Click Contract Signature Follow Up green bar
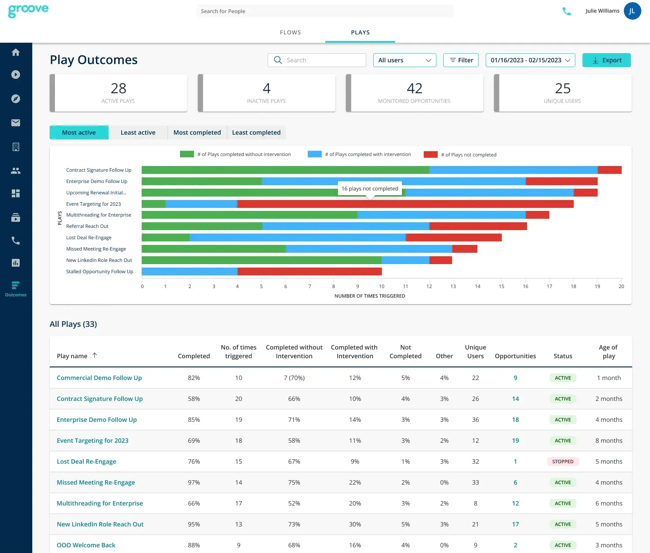650x553 pixels. [x=286, y=170]
